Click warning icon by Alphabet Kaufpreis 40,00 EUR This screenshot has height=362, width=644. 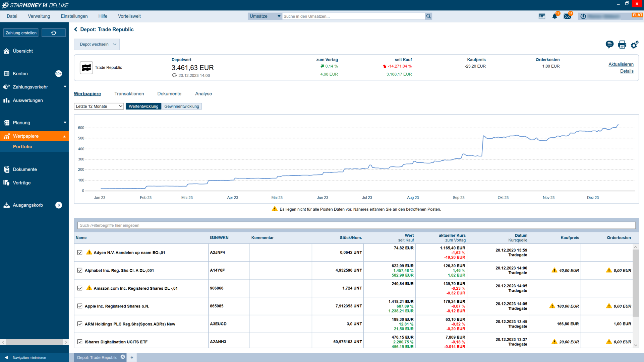tap(554, 270)
